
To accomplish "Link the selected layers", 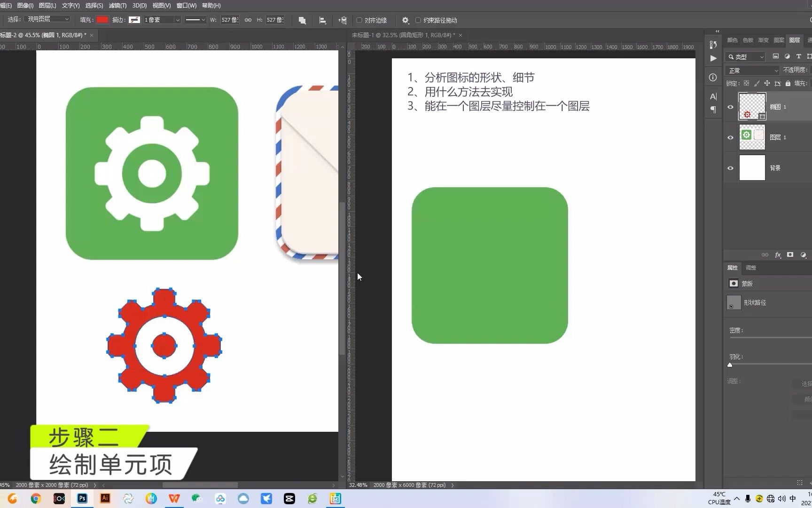I will pyautogui.click(x=765, y=255).
